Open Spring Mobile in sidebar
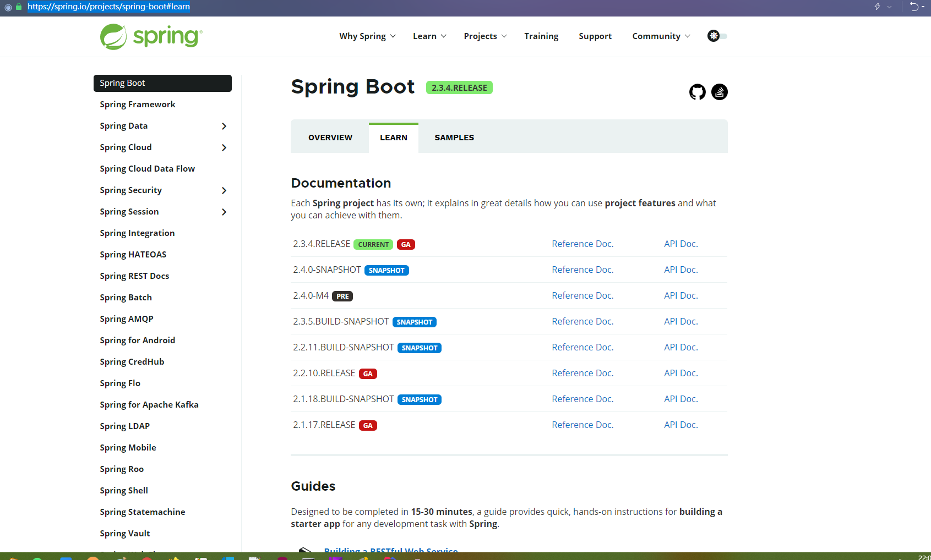 tap(128, 448)
